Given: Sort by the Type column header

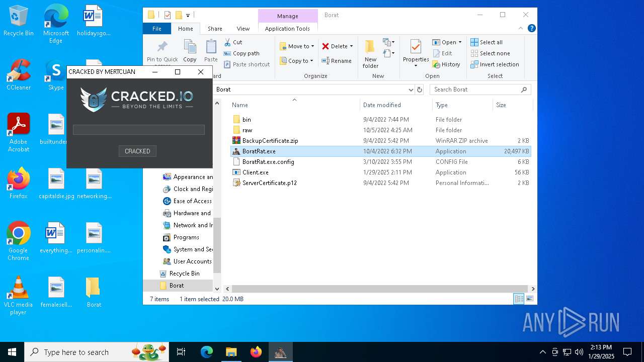Looking at the screenshot, I should click(x=462, y=105).
